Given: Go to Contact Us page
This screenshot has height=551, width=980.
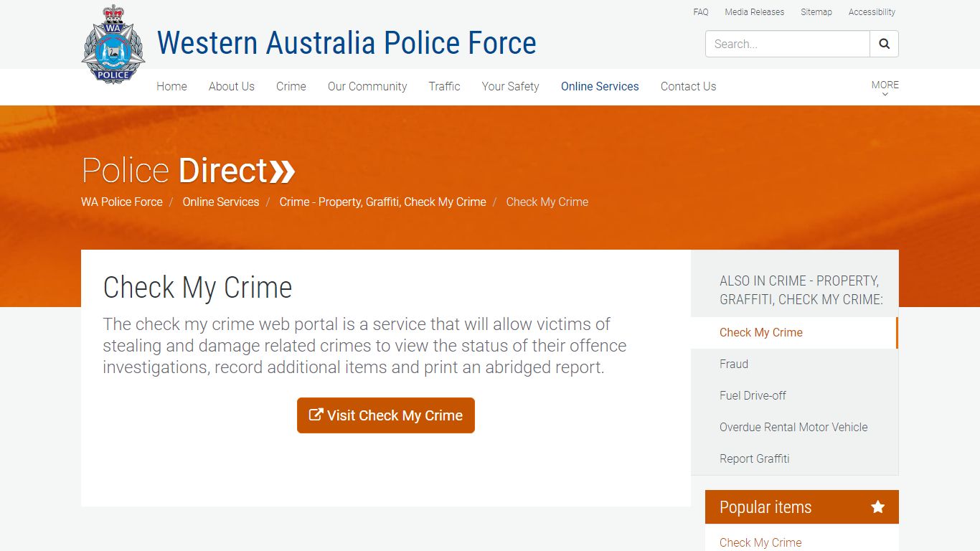Looking at the screenshot, I should pos(688,86).
